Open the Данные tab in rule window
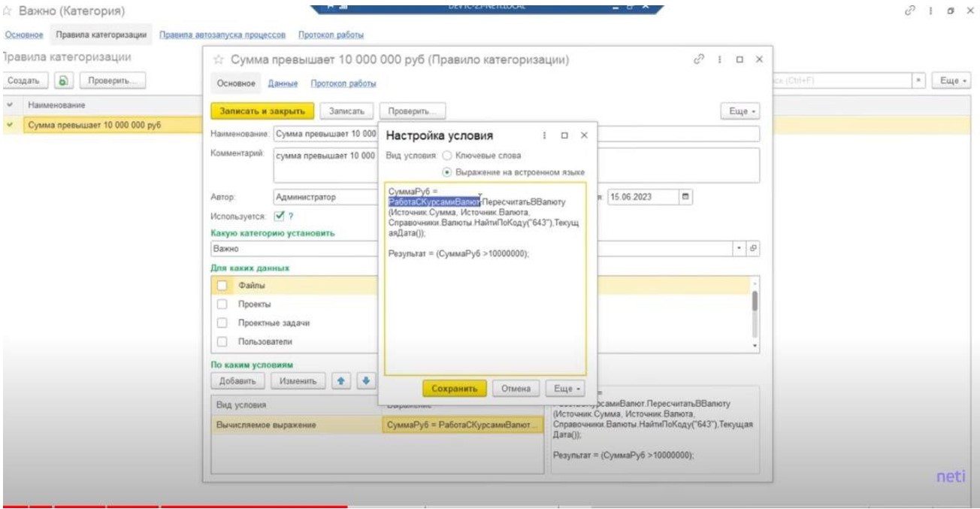 283,83
